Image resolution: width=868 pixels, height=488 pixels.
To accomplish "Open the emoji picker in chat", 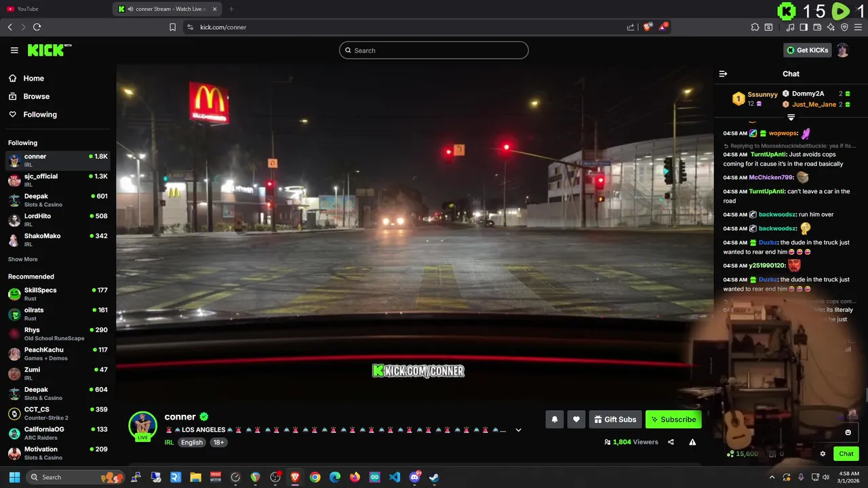I will 848,432.
